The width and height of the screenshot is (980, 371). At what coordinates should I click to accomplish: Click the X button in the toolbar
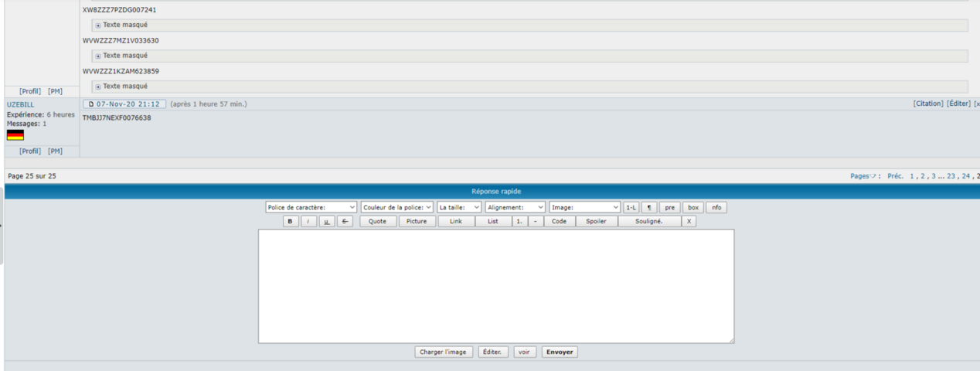pos(689,221)
